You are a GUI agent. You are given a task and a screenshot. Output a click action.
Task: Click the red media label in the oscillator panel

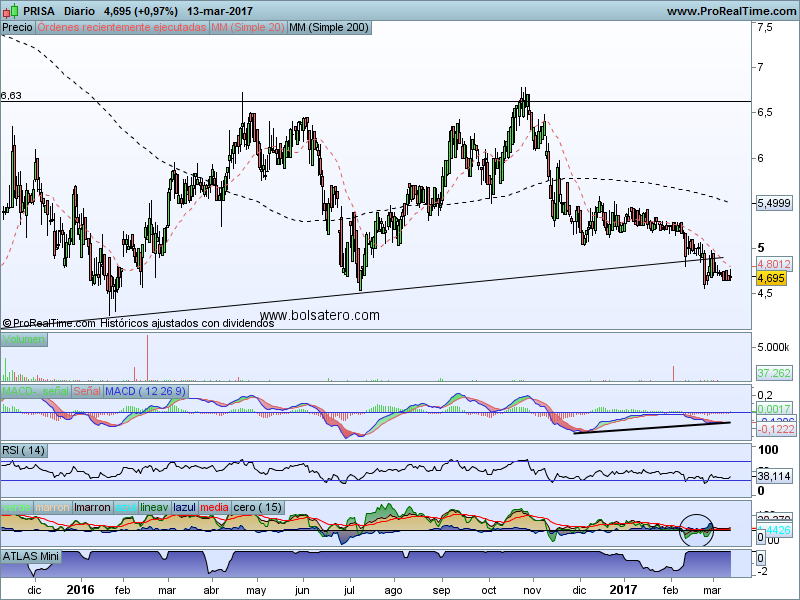click(214, 507)
